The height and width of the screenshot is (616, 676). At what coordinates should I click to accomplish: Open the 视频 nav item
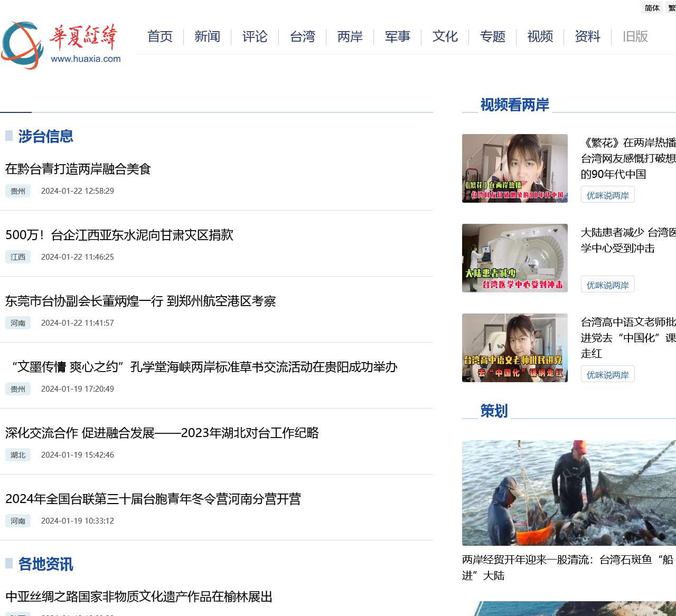click(540, 36)
